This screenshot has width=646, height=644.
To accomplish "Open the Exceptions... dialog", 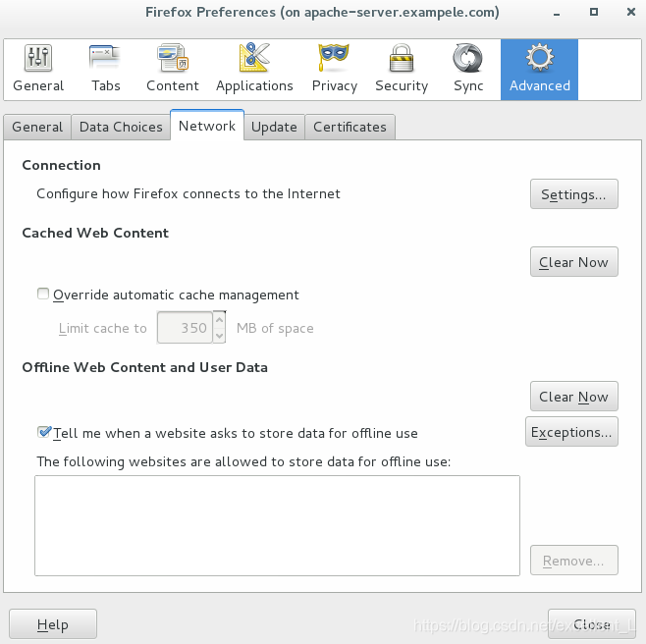I will 571,432.
